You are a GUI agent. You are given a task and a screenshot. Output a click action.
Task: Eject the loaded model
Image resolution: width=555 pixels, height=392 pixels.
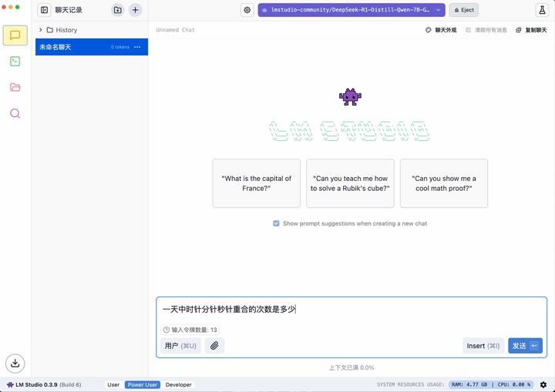coord(464,10)
